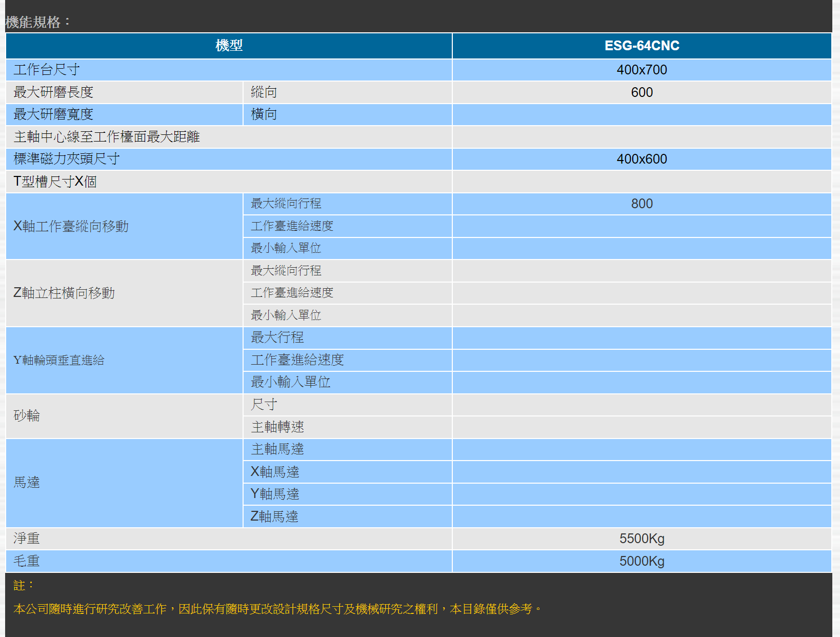Viewport: 840px width, 637px height.
Task: Select the Z軸馬達 motor row
Action: coord(274,516)
